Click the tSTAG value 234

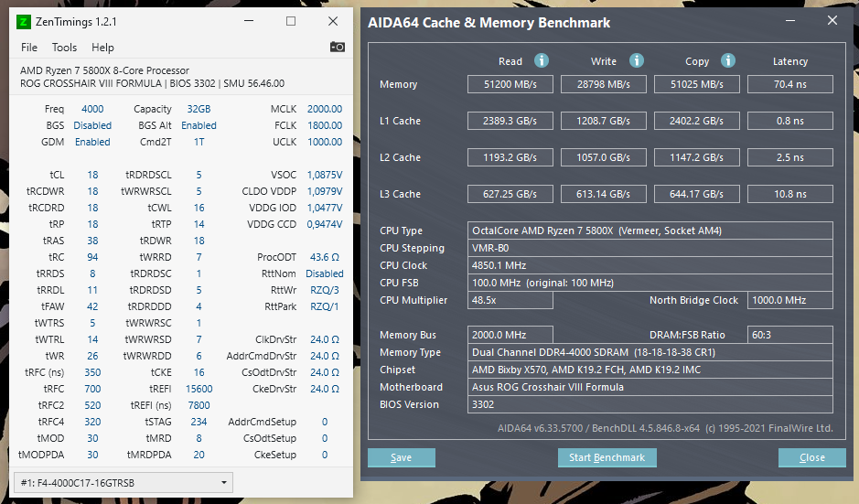pyautogui.click(x=199, y=422)
